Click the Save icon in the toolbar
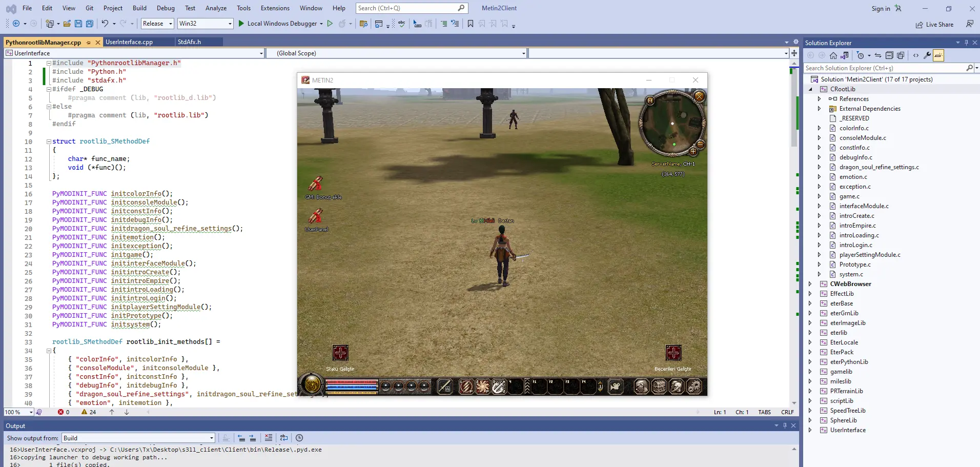 tap(78, 24)
